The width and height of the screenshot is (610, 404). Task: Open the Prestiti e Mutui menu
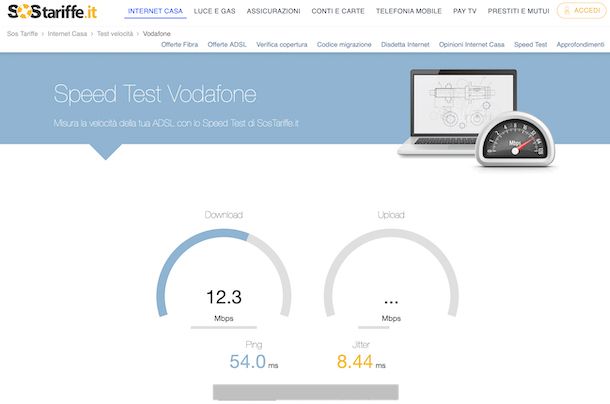click(x=519, y=11)
